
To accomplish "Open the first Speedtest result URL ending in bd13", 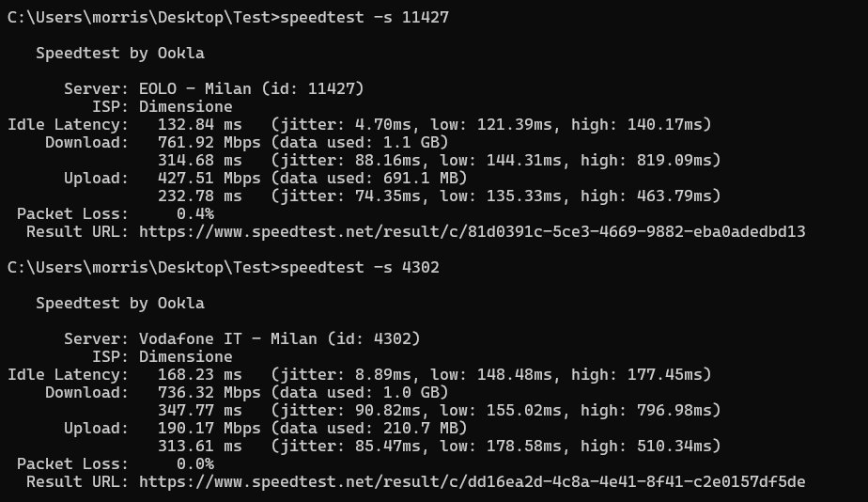I will tap(472, 231).
